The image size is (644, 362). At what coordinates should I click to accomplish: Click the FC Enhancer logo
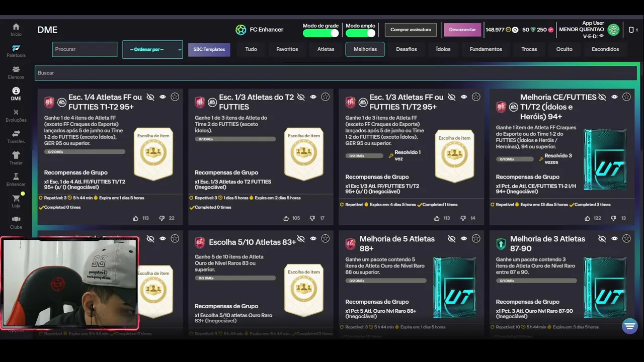point(241,30)
